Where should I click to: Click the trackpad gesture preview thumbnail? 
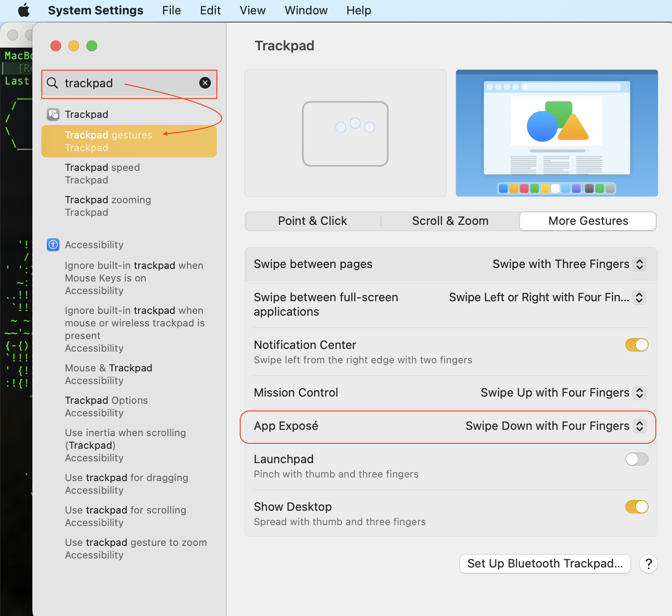point(345,133)
